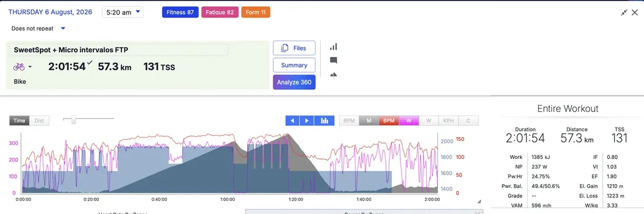Click the Thursday 6 August, 2026 date
This screenshot has width=644, height=214.
(x=50, y=12)
